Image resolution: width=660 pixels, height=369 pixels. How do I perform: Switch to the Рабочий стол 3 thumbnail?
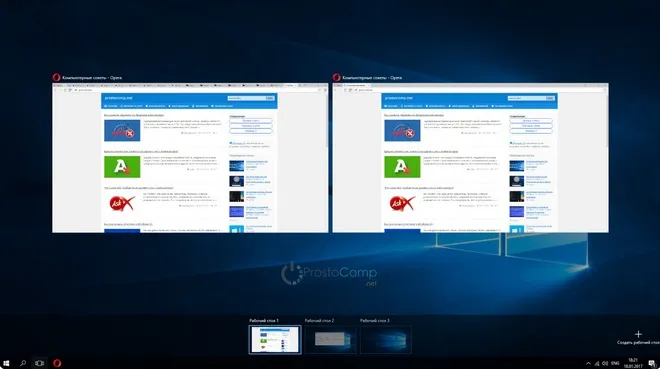pyautogui.click(x=386, y=340)
